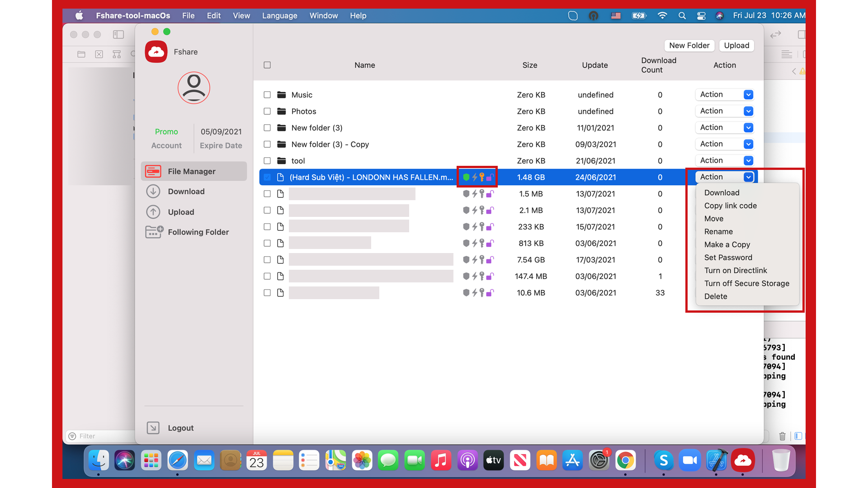Screen dimensions: 868x488
Task: Click the File Manager sidebar icon
Action: click(x=153, y=171)
